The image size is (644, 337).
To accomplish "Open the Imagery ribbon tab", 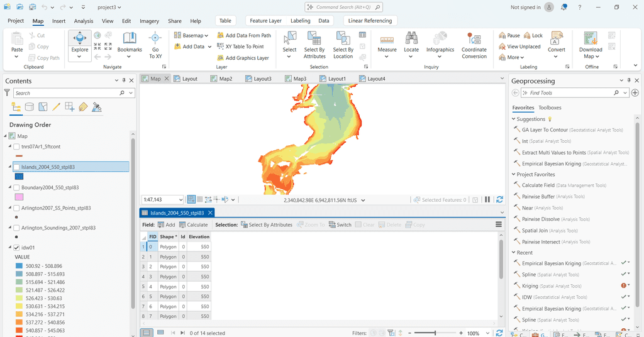I will pos(149,21).
